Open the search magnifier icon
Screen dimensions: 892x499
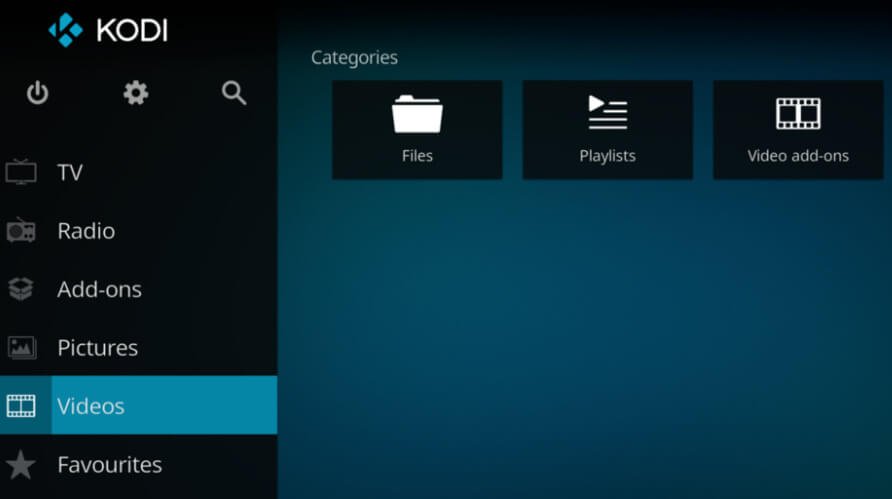pyautogui.click(x=234, y=93)
